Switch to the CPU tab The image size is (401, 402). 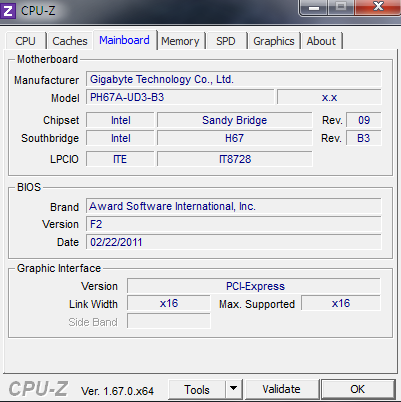(x=25, y=41)
